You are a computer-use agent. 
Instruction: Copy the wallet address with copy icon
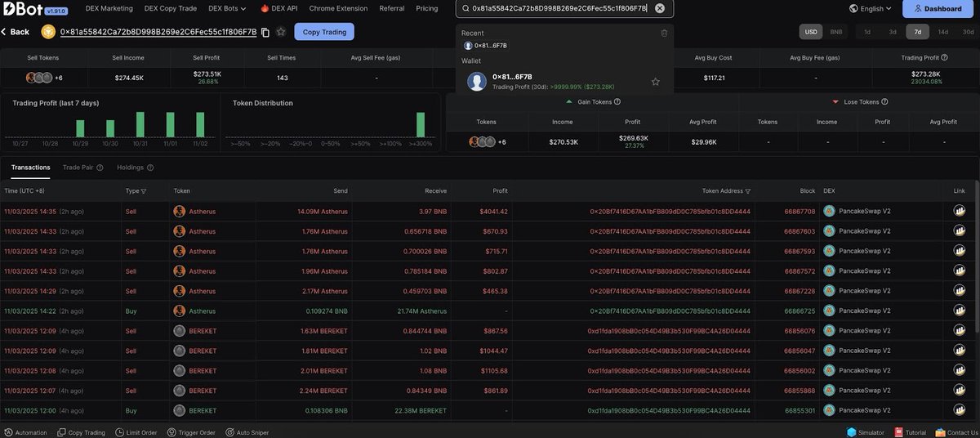[x=265, y=32]
